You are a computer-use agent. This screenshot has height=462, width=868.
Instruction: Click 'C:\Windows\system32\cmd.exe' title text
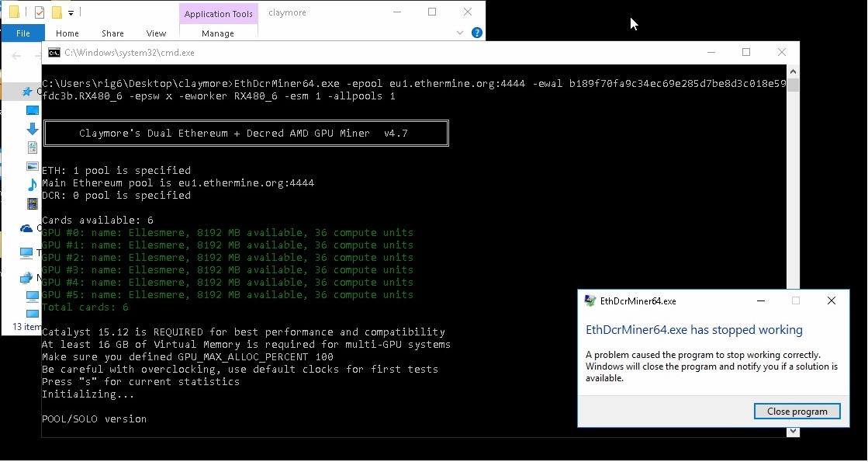130,53
